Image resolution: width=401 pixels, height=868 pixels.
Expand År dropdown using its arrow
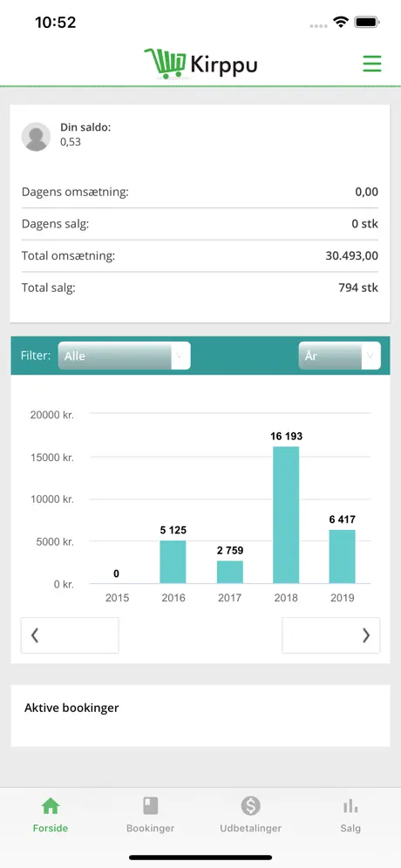(370, 356)
